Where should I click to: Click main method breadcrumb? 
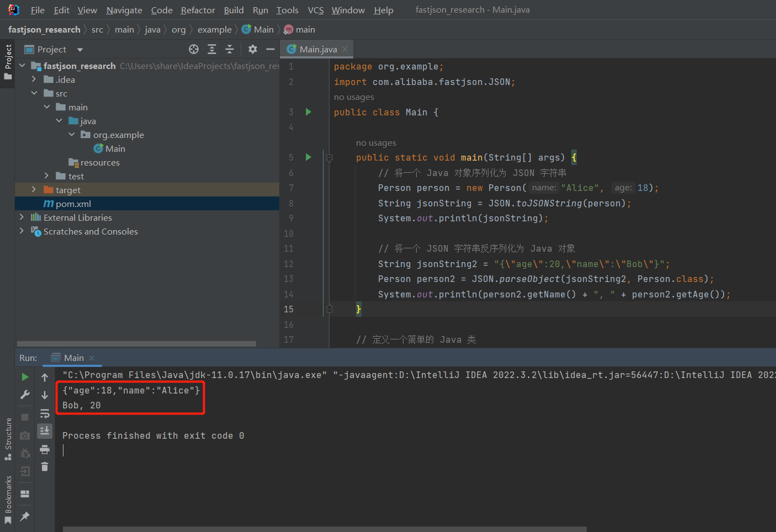pyautogui.click(x=300, y=29)
